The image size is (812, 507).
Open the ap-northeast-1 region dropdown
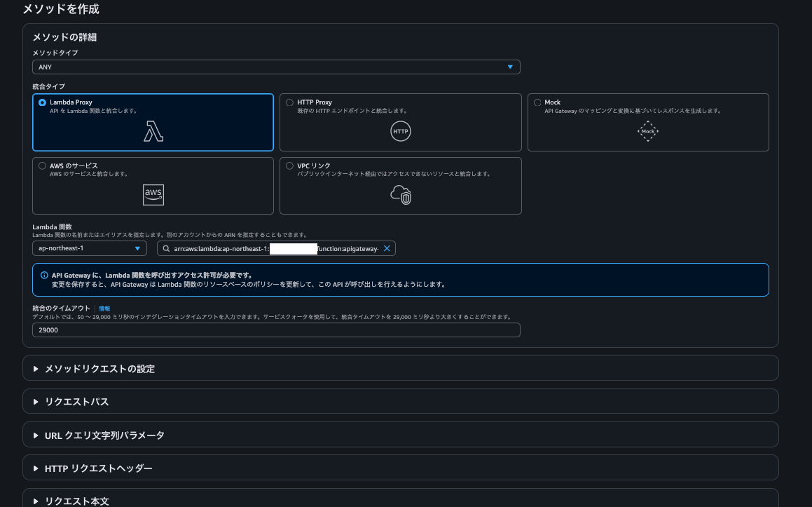coord(90,248)
